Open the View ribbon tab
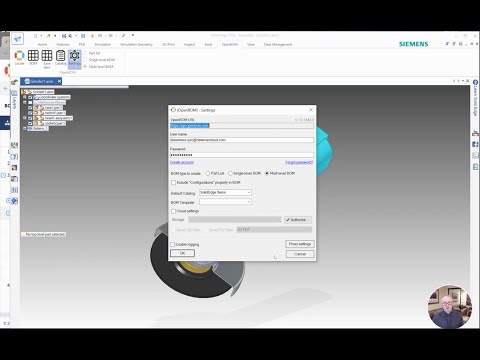 coord(251,44)
